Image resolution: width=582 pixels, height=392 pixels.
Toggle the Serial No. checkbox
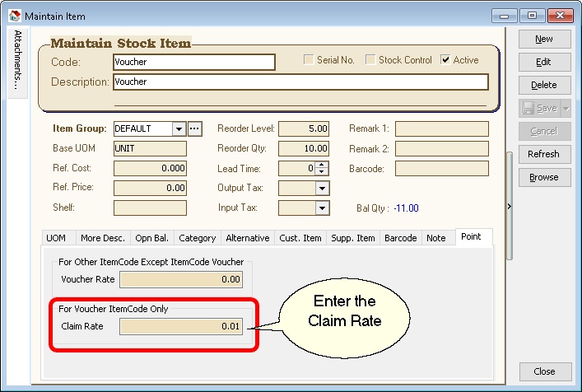309,60
